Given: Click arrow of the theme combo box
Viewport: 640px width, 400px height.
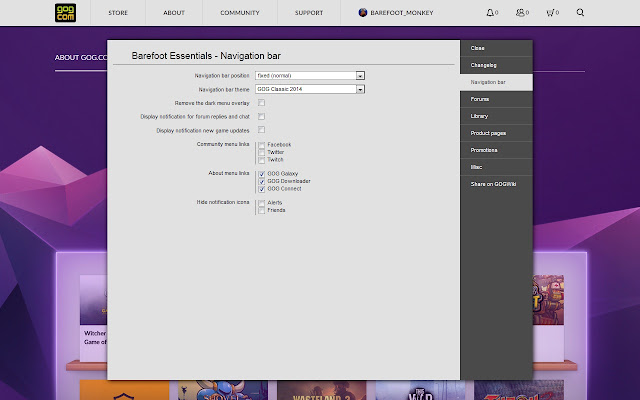Looking at the screenshot, I should point(360,89).
